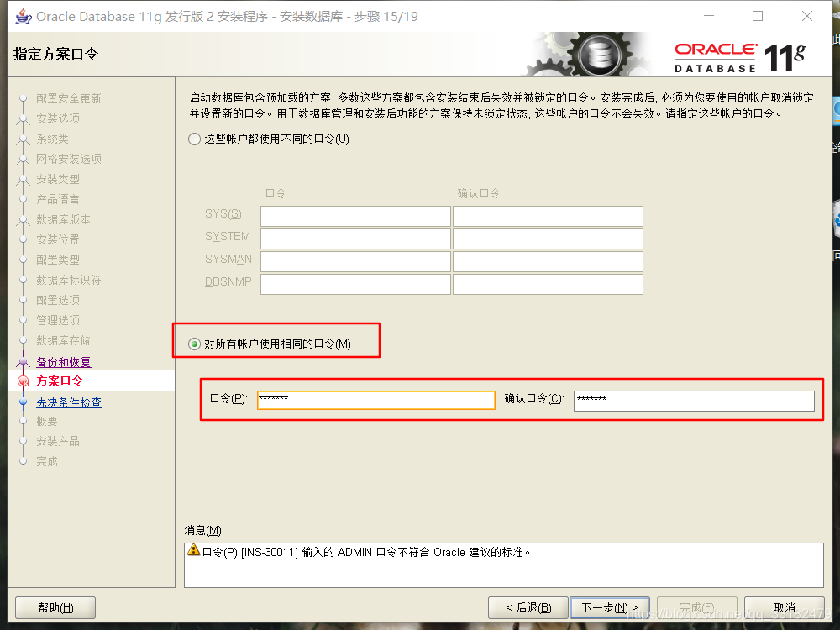
Task: Click the Java icon in title bar
Action: click(x=23, y=17)
